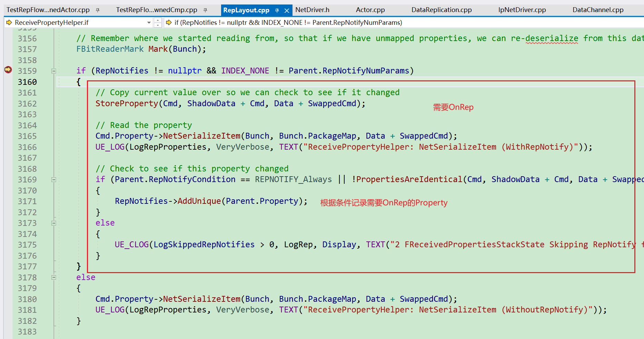
Task: Close the RepLayout.cpp tab
Action: 287,11
